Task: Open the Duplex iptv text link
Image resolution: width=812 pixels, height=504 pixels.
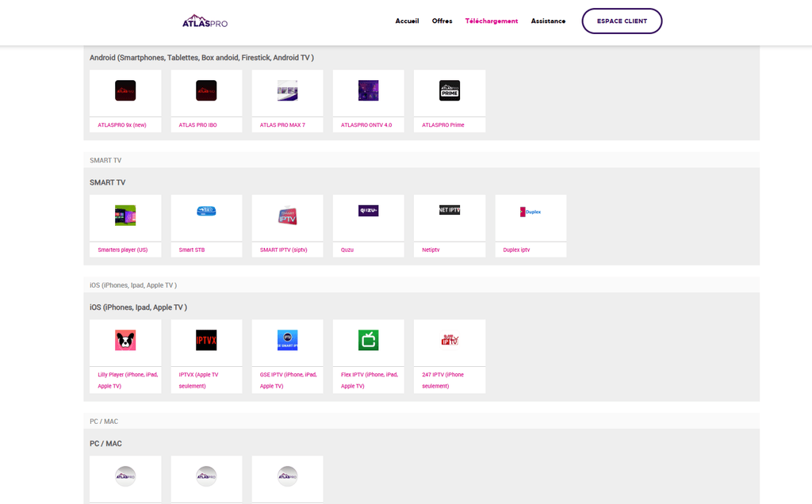Action: (x=516, y=250)
